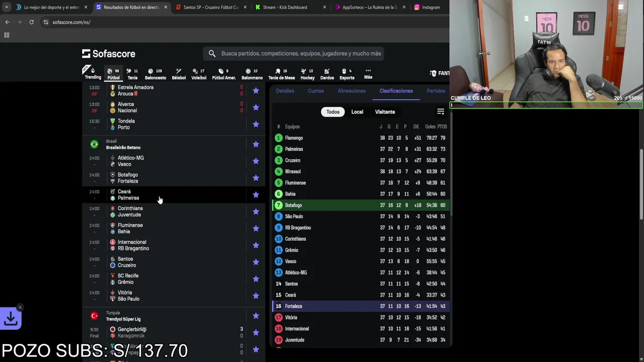Open the Dardos sport category
Screen dimensions: 644x362
click(327, 74)
